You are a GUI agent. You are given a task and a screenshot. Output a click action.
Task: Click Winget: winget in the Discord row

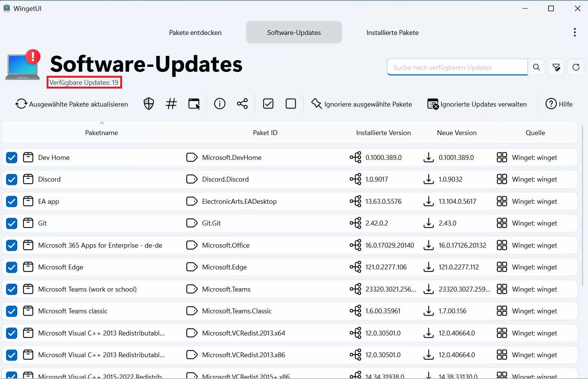pyautogui.click(x=535, y=179)
